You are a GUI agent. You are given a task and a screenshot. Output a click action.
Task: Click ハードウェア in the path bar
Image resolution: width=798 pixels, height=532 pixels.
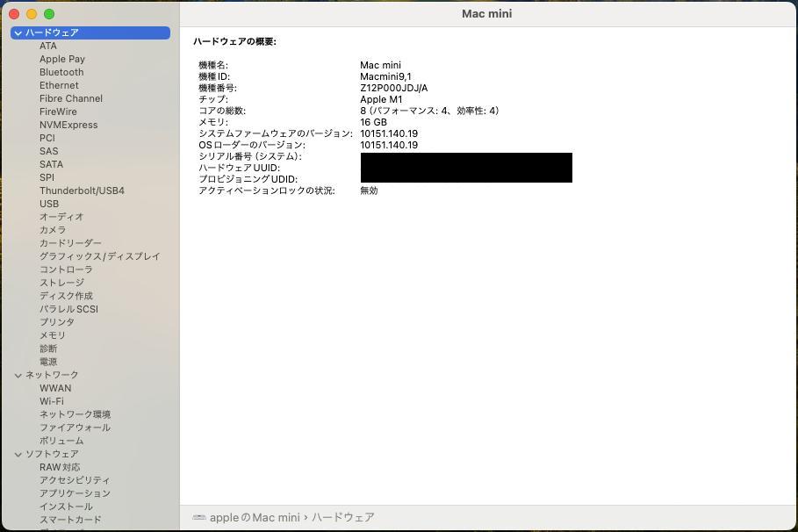click(343, 518)
